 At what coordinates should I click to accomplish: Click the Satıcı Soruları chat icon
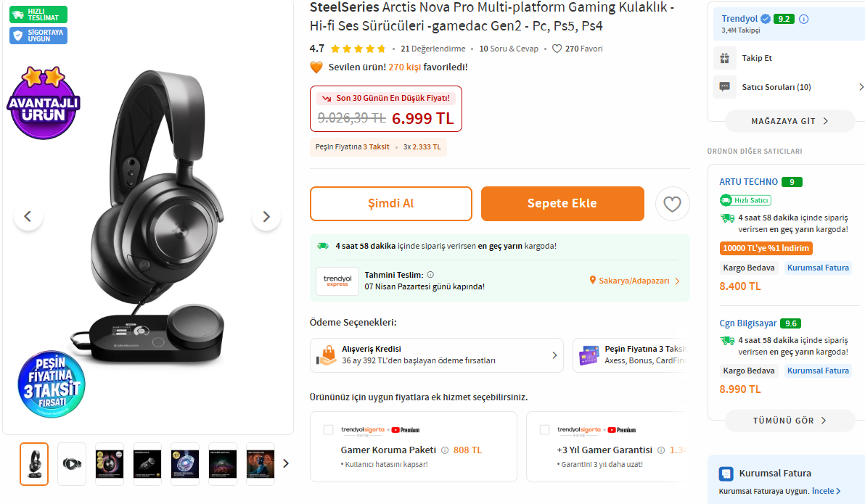[724, 87]
